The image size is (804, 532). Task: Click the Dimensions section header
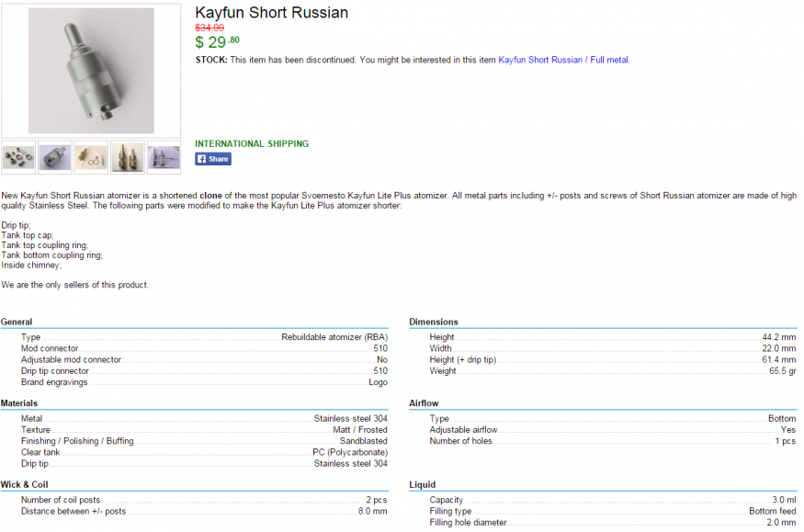click(434, 322)
